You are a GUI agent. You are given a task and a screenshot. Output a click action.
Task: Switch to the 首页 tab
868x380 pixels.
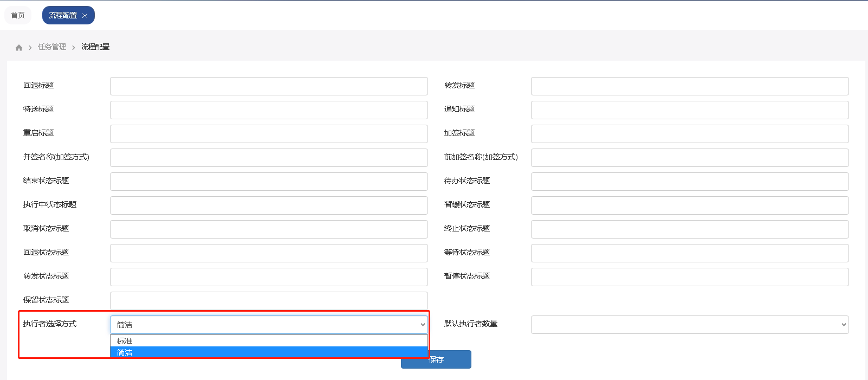[x=18, y=15]
